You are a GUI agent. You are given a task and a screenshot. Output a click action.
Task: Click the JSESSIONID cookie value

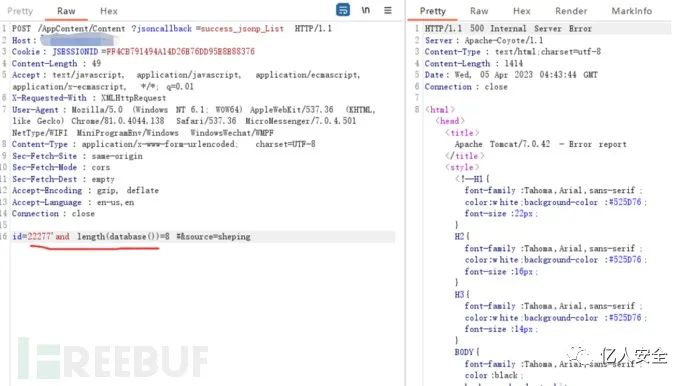coord(180,51)
